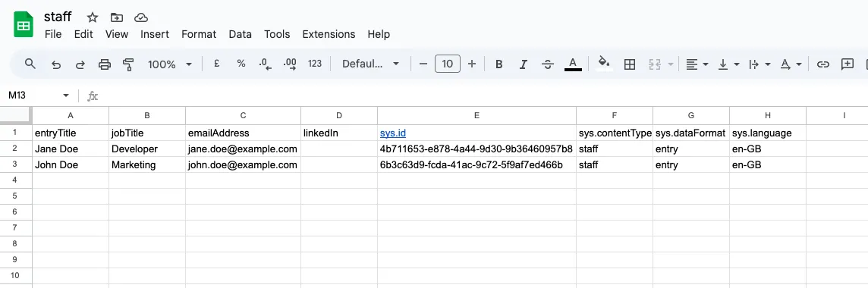Open the fill colour paint bucket
Viewport: 868px width, 288px height.
click(605, 64)
